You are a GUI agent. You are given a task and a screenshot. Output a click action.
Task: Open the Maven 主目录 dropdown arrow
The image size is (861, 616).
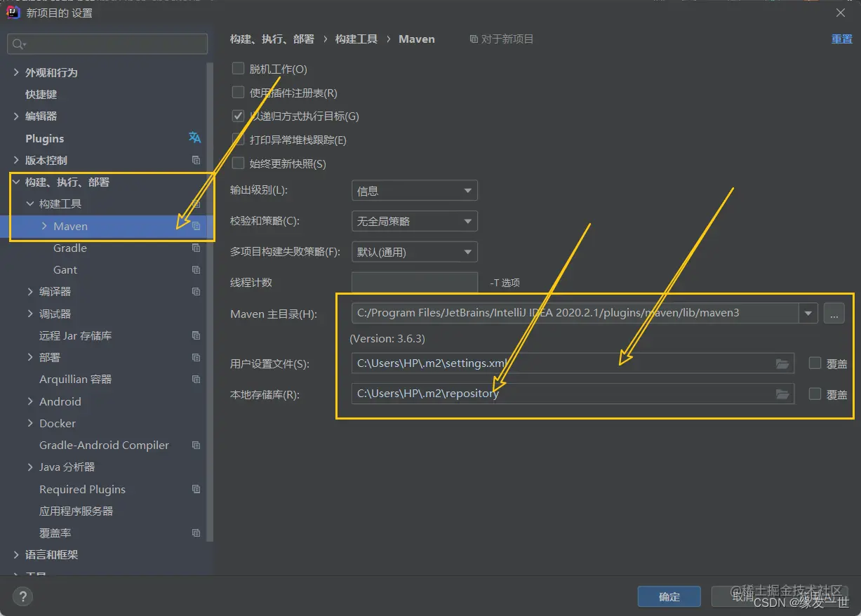click(x=808, y=313)
